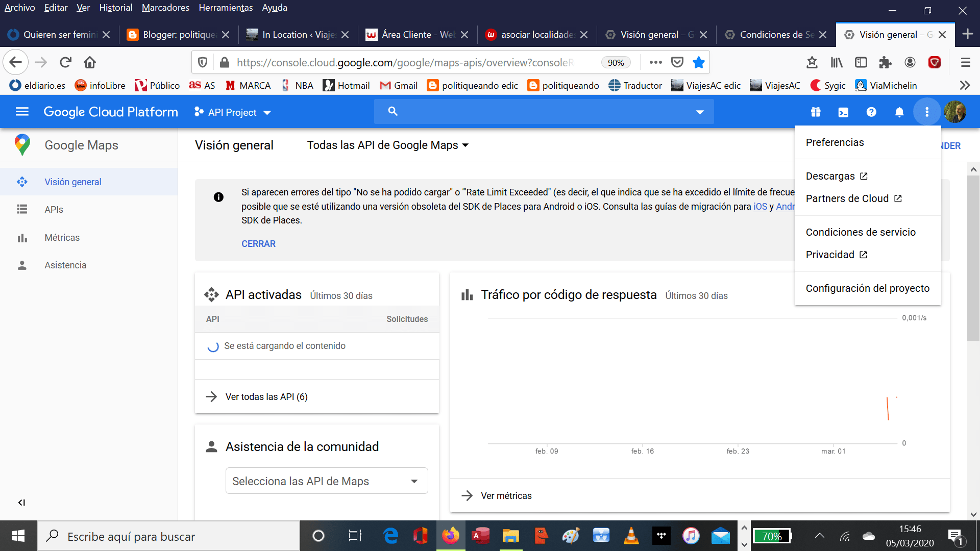Open Métricas in the sidebar

click(89, 238)
